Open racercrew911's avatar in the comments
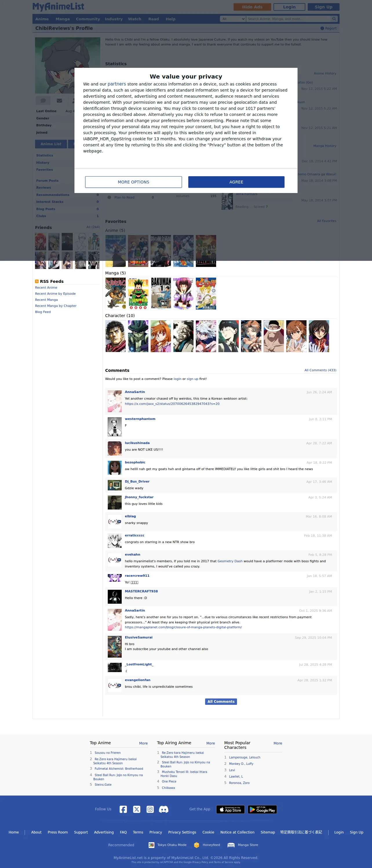Image resolution: width=372 pixels, height=868 pixels. click(x=114, y=578)
